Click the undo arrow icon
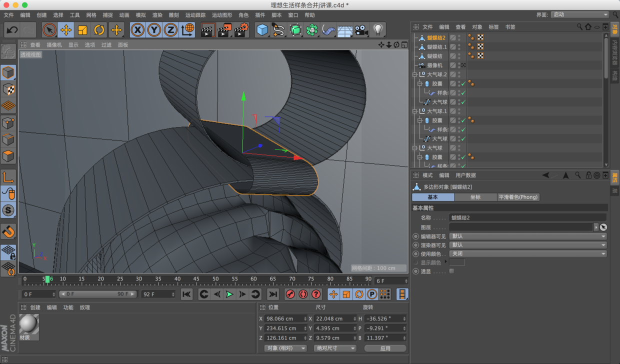The width and height of the screenshot is (620, 364). pyautogui.click(x=11, y=30)
